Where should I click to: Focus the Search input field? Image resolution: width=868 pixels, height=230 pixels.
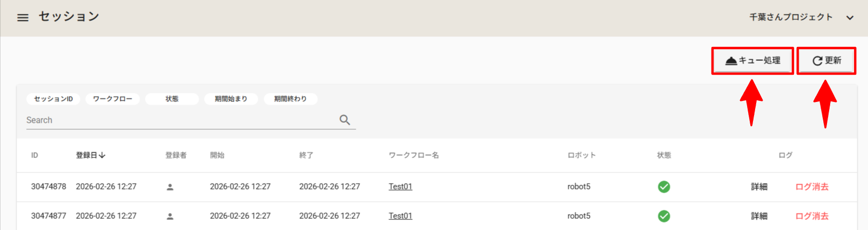click(x=181, y=121)
